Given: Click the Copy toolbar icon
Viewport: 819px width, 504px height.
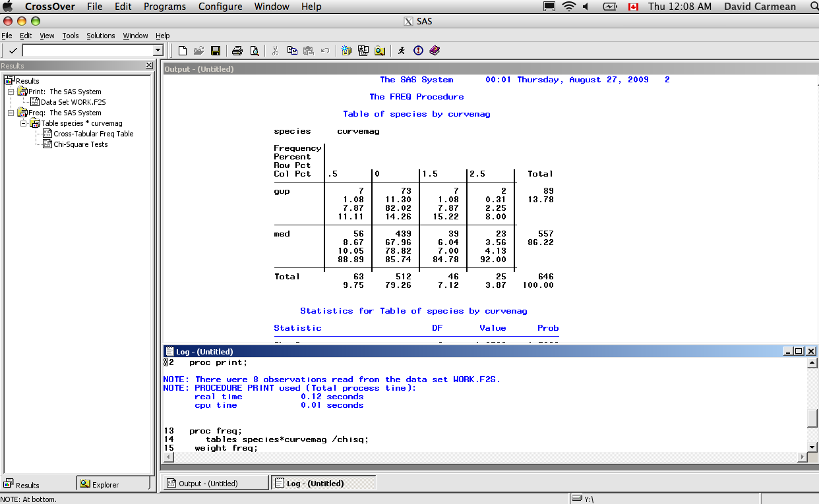Looking at the screenshot, I should 291,50.
